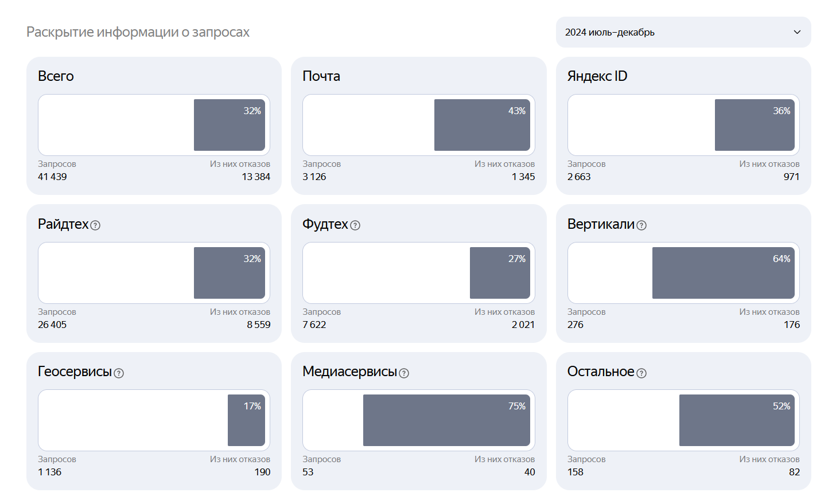Open the help icon next to Геосервисы
836x504 pixels.
[119, 373]
